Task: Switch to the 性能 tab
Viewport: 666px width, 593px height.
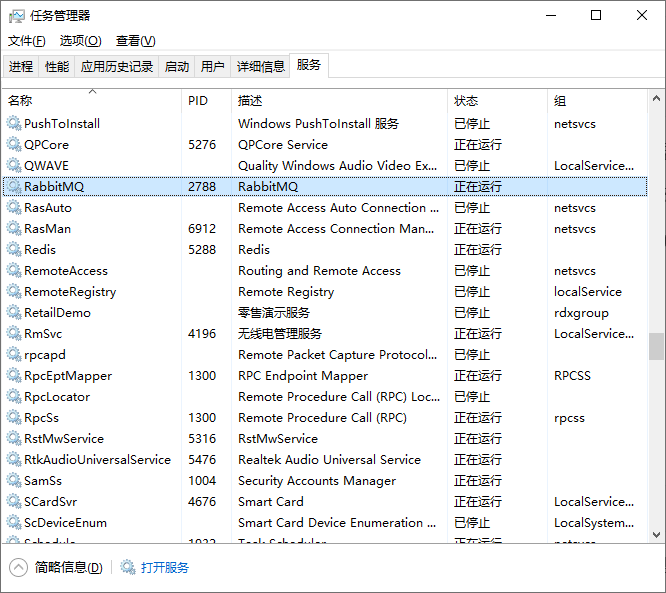Action: (57, 67)
